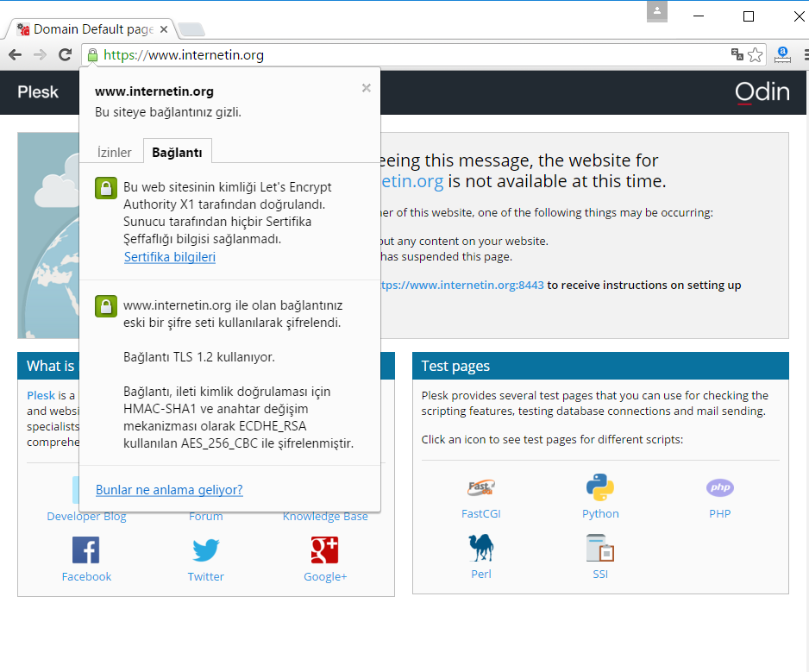The width and height of the screenshot is (809, 672).
Task: Switch to the İzinler tab
Action: [114, 153]
